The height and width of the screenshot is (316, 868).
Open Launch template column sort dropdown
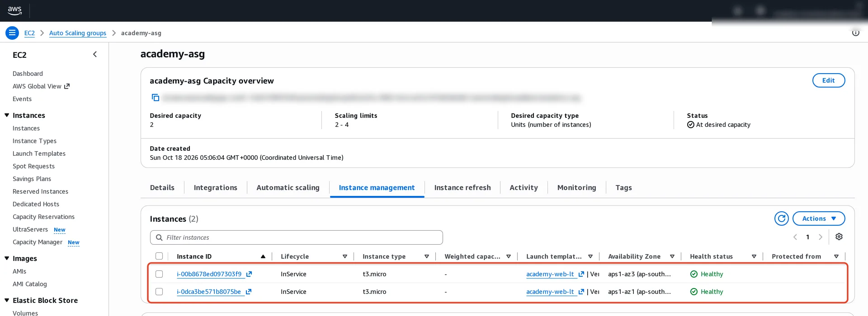click(x=590, y=256)
